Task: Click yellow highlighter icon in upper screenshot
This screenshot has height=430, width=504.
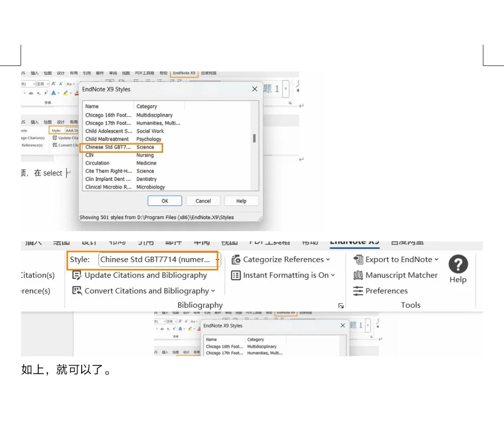Action: coord(66,93)
